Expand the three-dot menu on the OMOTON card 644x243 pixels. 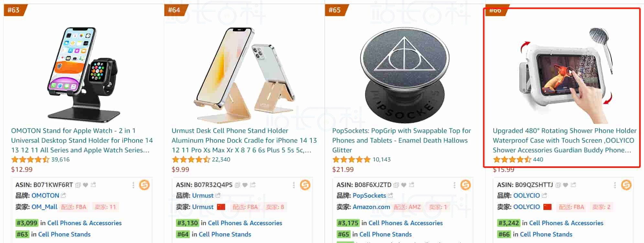click(134, 185)
